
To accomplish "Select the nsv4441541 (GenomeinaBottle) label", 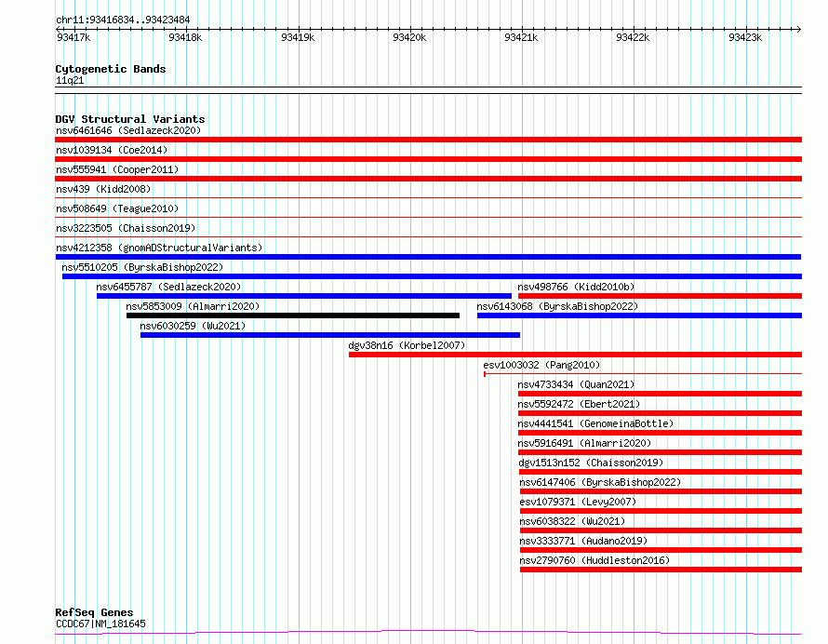I will click(x=595, y=423).
